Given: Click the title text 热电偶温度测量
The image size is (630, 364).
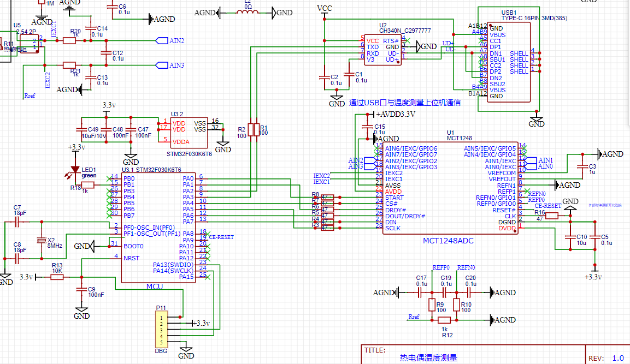Looking at the screenshot, I should click(428, 357).
